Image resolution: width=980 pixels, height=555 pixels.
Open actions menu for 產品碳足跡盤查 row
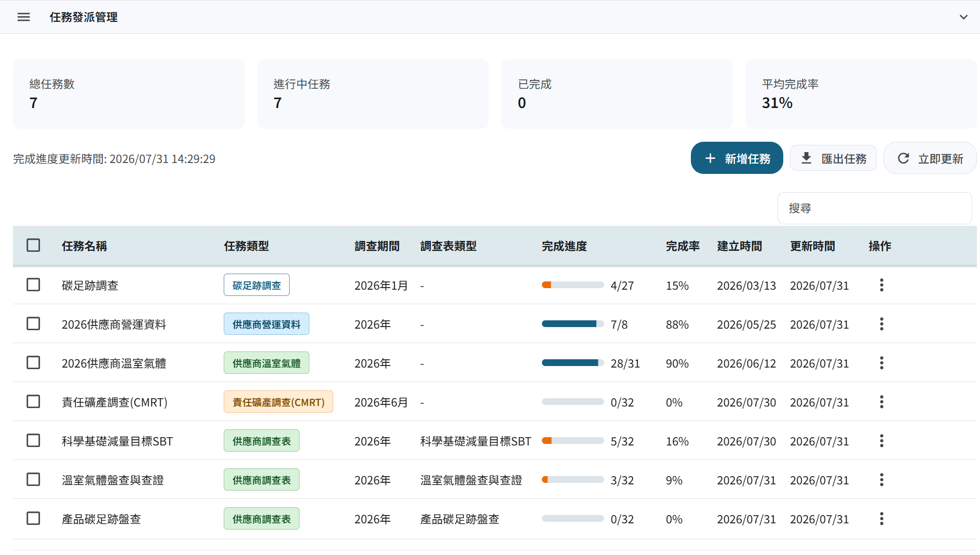(x=881, y=519)
